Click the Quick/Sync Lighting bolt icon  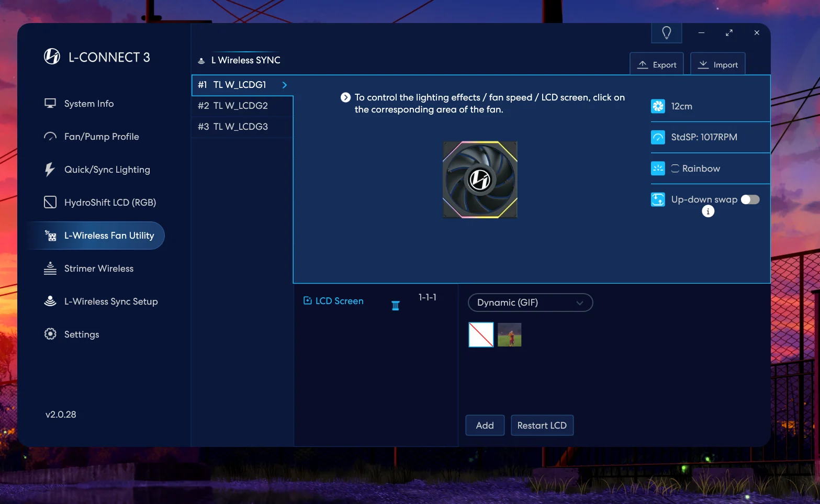[x=50, y=170]
